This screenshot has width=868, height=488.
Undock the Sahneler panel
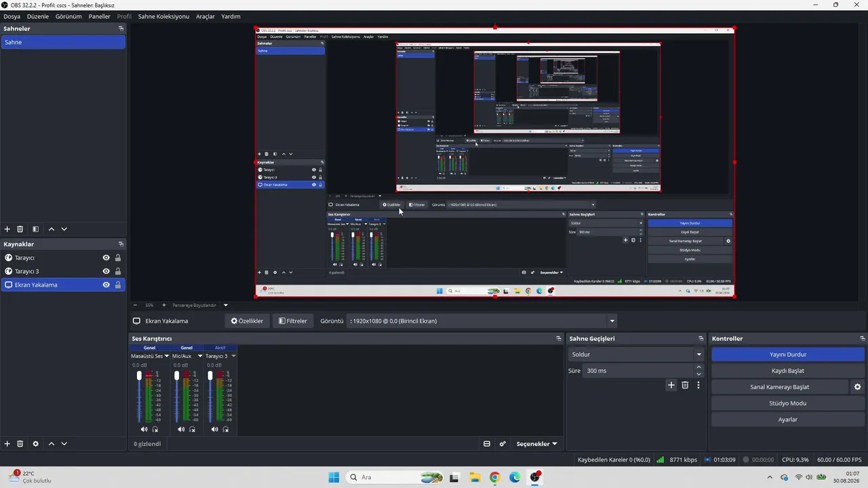click(121, 28)
